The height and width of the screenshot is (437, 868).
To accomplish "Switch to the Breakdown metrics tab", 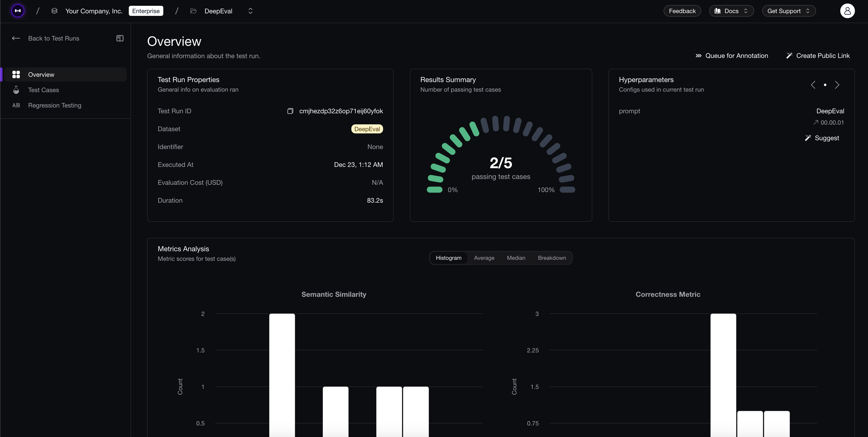I will 552,258.
